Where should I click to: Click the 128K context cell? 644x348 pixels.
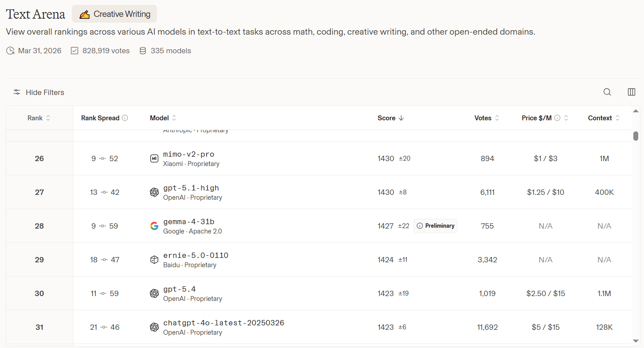pos(604,327)
